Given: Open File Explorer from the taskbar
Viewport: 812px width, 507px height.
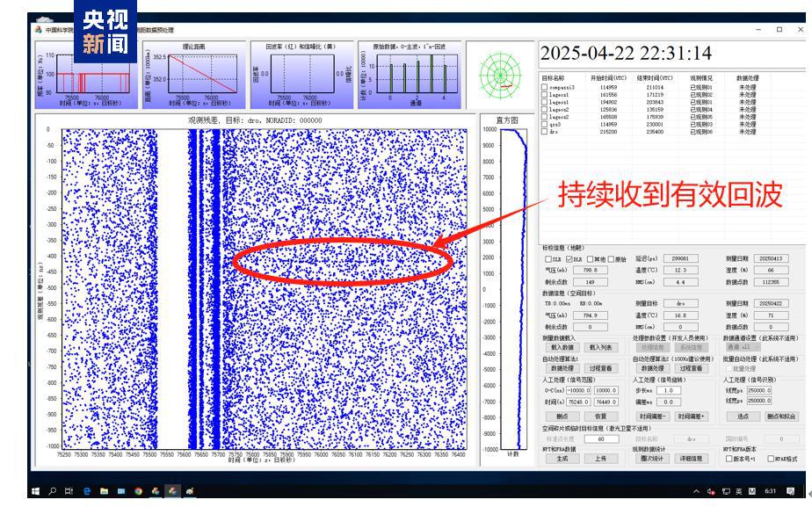Looking at the screenshot, I should pos(104,490).
